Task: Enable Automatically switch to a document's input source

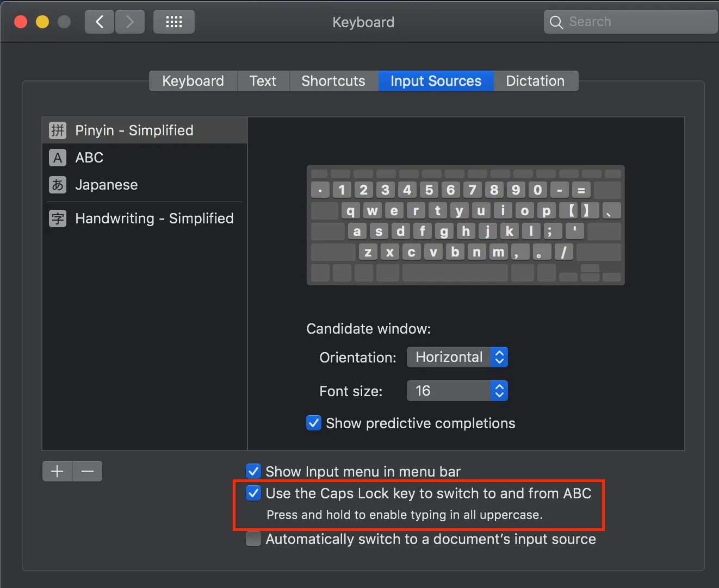Action: click(x=253, y=539)
